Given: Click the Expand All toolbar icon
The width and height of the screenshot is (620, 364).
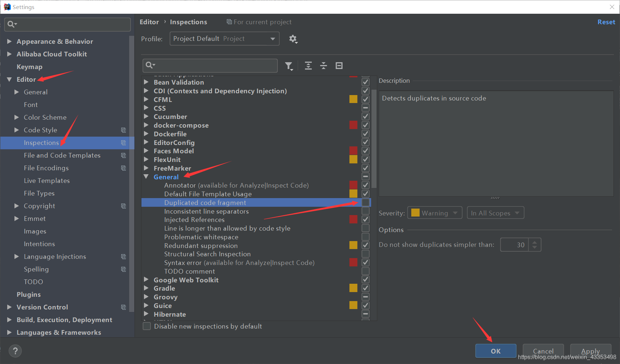Looking at the screenshot, I should tap(308, 66).
